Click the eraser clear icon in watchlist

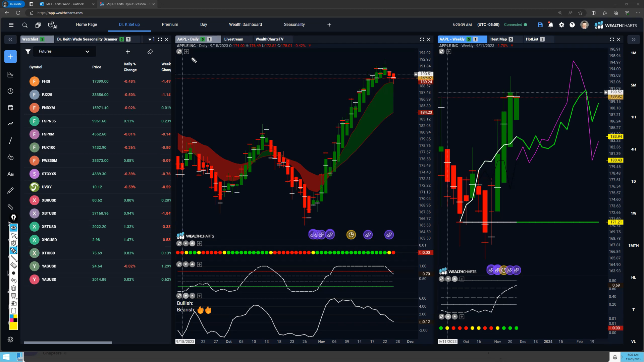150,52
